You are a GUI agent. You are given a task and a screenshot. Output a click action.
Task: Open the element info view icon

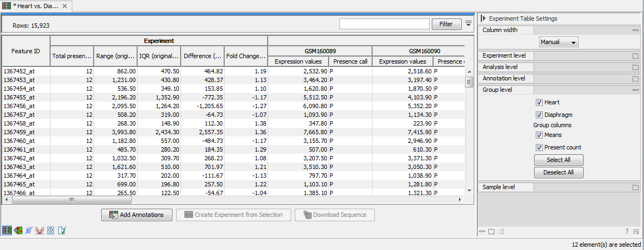click(61, 230)
